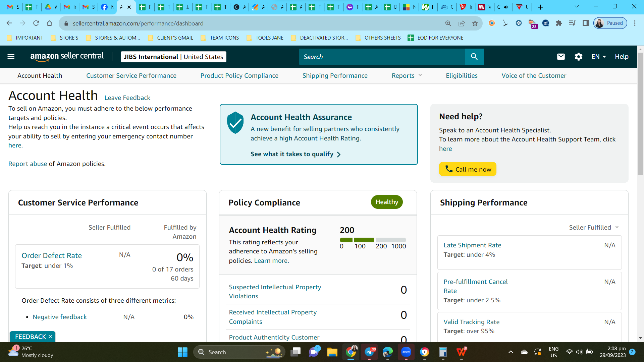Image resolution: width=644 pixels, height=362 pixels.
Task: Click the amazon seller central logo
Action: [x=67, y=57]
